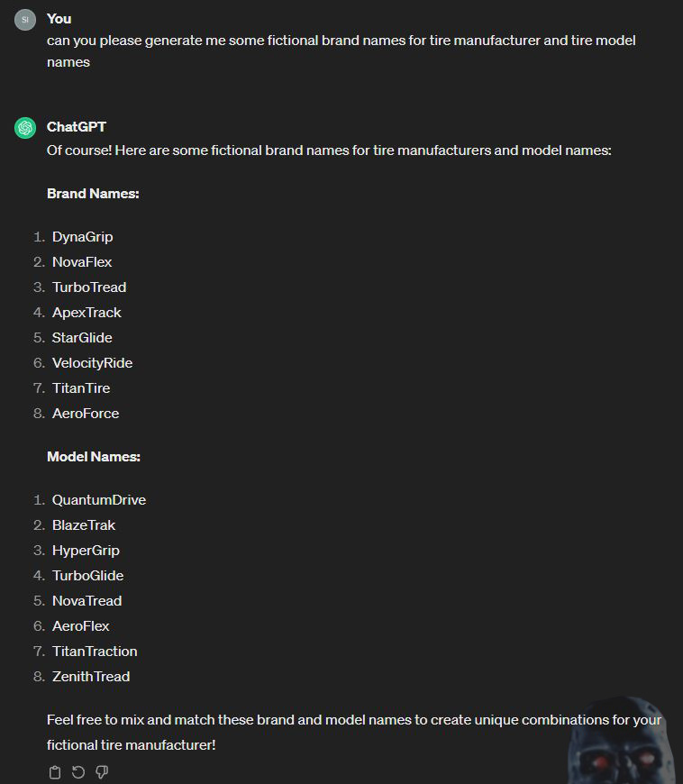
Task: Click the "Brand Names:" heading
Action: [93, 194]
